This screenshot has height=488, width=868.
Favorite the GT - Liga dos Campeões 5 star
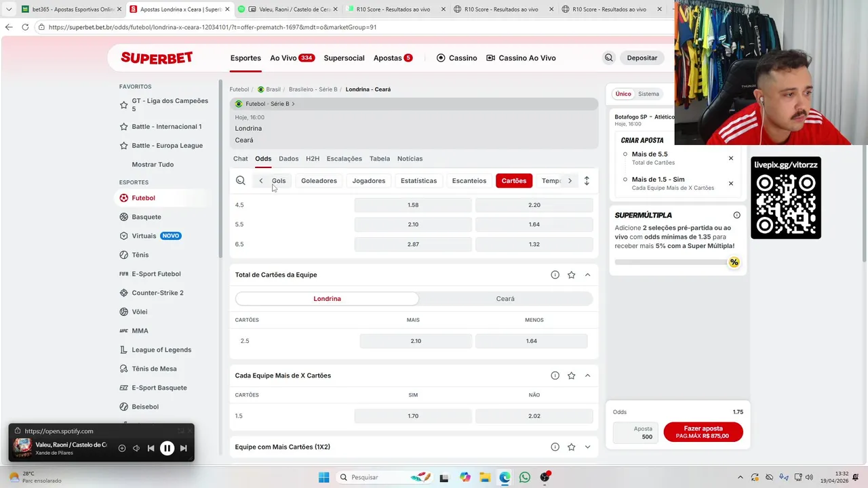[x=123, y=105]
